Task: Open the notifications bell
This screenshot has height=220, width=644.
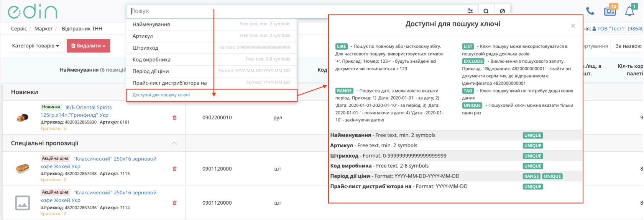Action: point(630,11)
